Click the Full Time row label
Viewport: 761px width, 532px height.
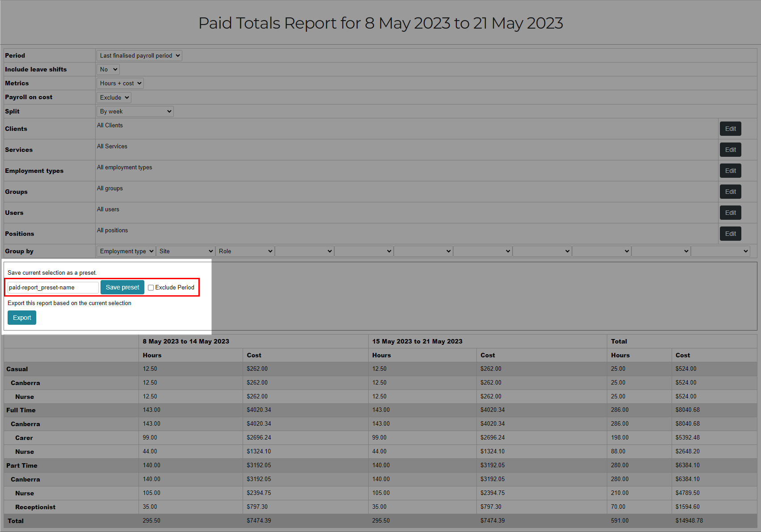21,410
